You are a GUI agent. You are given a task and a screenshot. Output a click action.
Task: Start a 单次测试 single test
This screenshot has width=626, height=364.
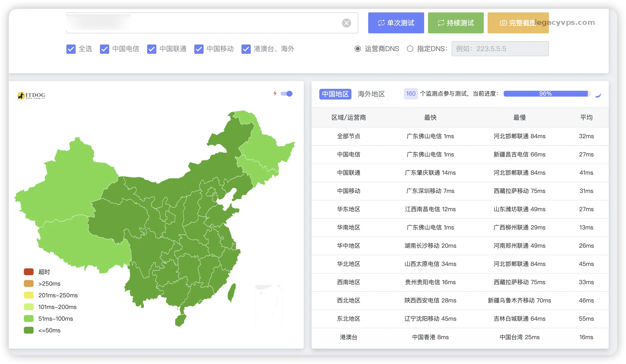click(x=396, y=23)
